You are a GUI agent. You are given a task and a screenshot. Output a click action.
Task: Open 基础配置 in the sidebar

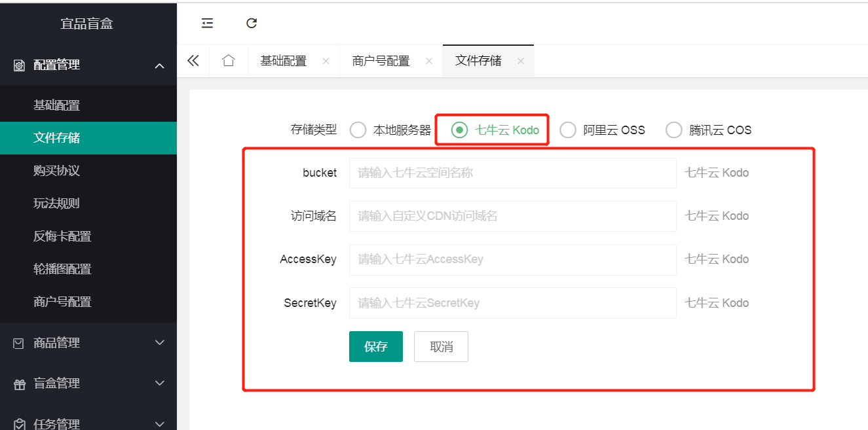click(x=88, y=105)
